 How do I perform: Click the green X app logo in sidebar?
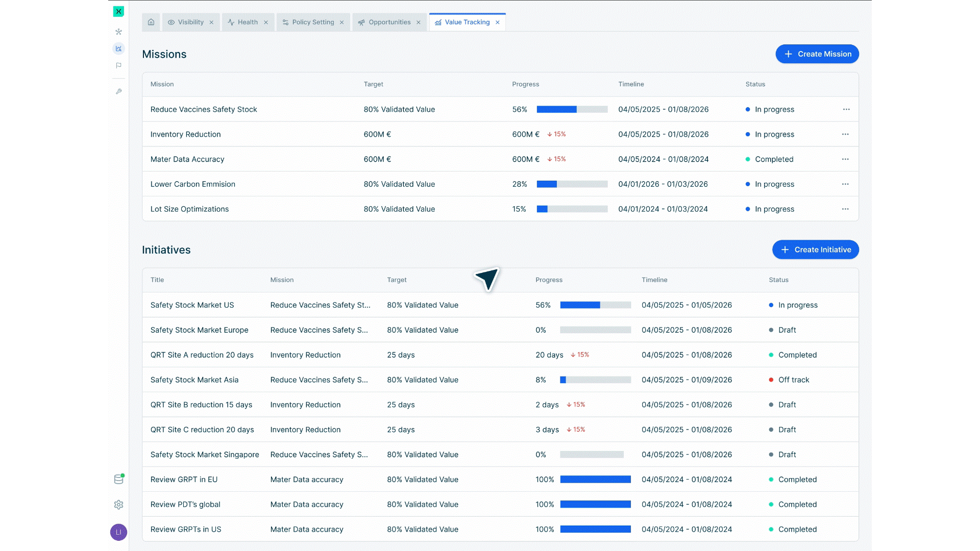pyautogui.click(x=118, y=11)
